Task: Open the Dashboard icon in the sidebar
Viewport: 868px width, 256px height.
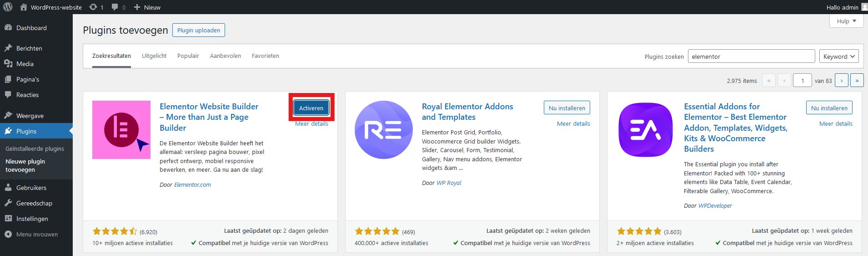Action: coord(8,27)
